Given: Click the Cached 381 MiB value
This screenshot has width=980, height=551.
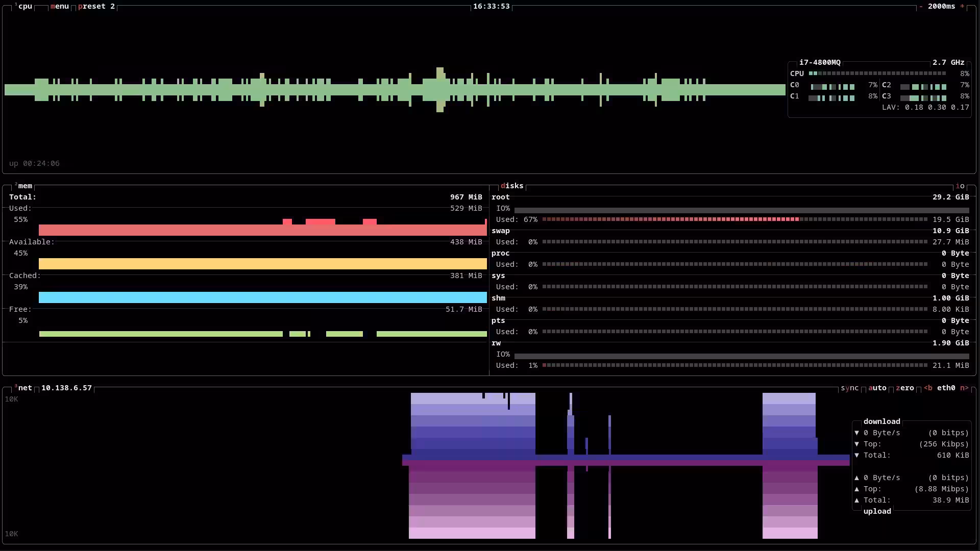Looking at the screenshot, I should (x=466, y=275).
